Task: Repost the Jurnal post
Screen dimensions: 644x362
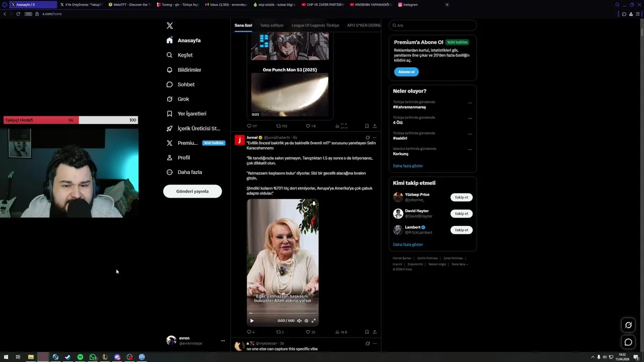Action: tap(280, 332)
